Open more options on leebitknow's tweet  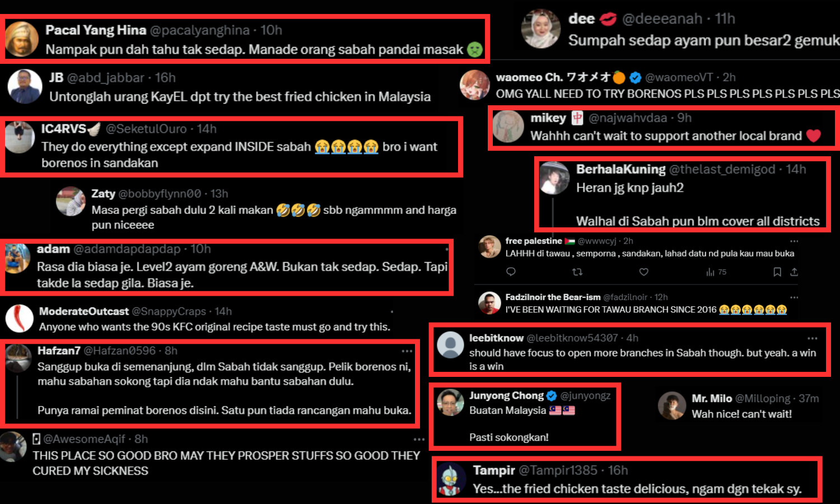tap(813, 338)
